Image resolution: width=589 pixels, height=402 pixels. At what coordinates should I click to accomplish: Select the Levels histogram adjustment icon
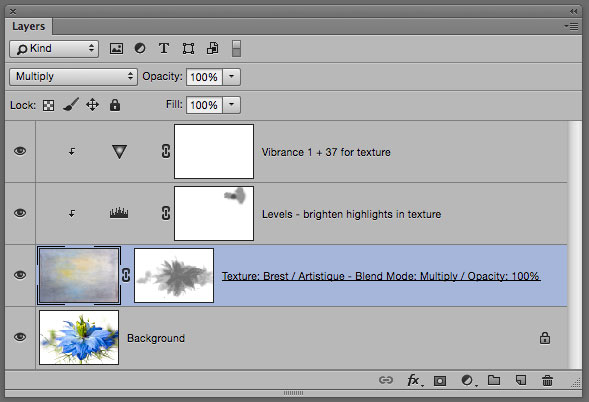(x=119, y=213)
